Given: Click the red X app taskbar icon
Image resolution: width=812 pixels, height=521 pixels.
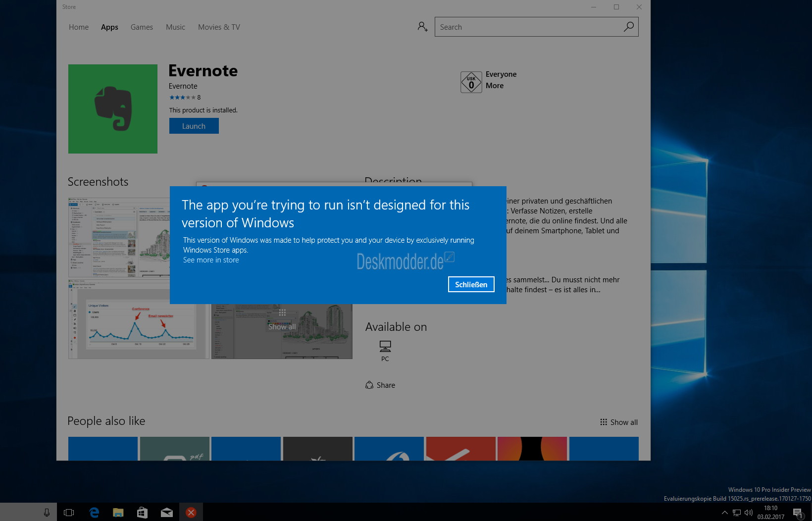Looking at the screenshot, I should pyautogui.click(x=191, y=513).
